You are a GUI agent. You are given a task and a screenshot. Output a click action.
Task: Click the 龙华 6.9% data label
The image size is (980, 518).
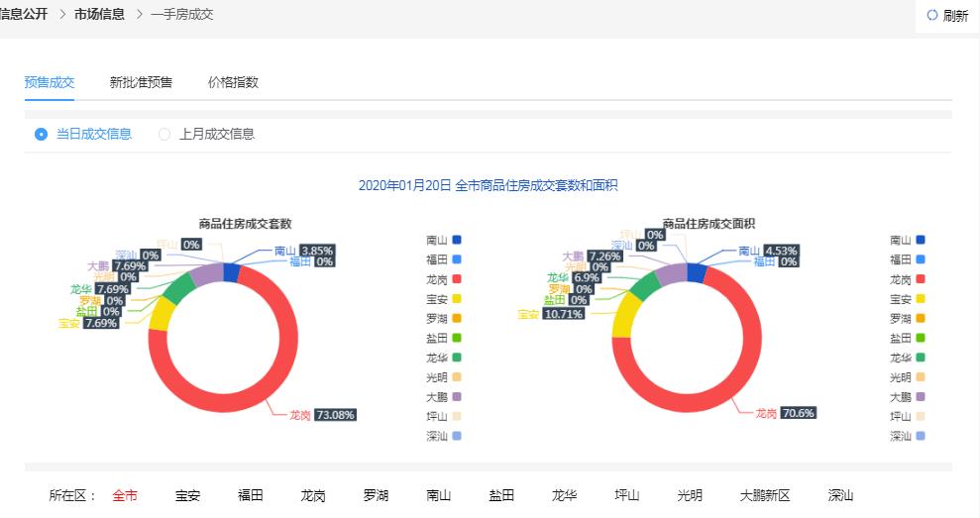[575, 277]
